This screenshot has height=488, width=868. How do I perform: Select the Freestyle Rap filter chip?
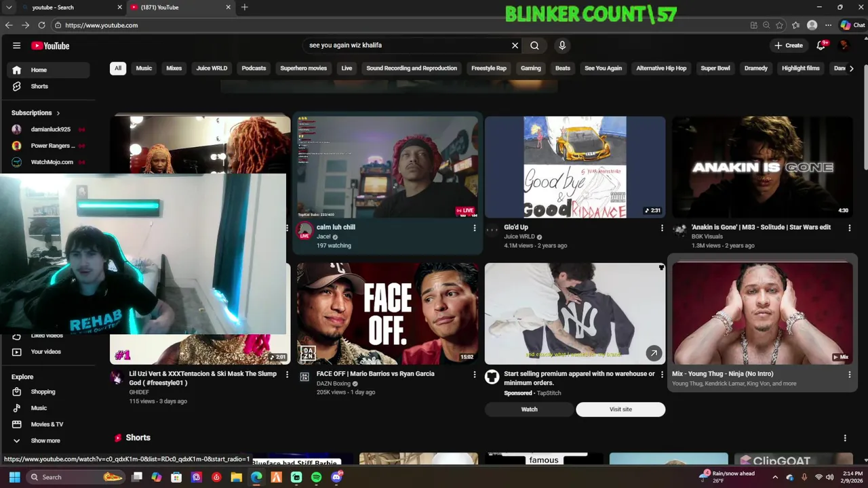tap(489, 68)
